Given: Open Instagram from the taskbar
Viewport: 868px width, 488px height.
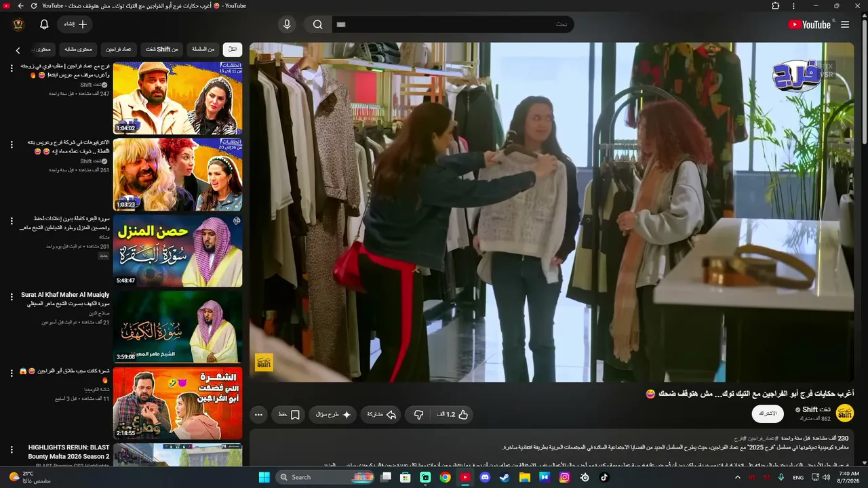Looking at the screenshot, I should click(x=564, y=477).
